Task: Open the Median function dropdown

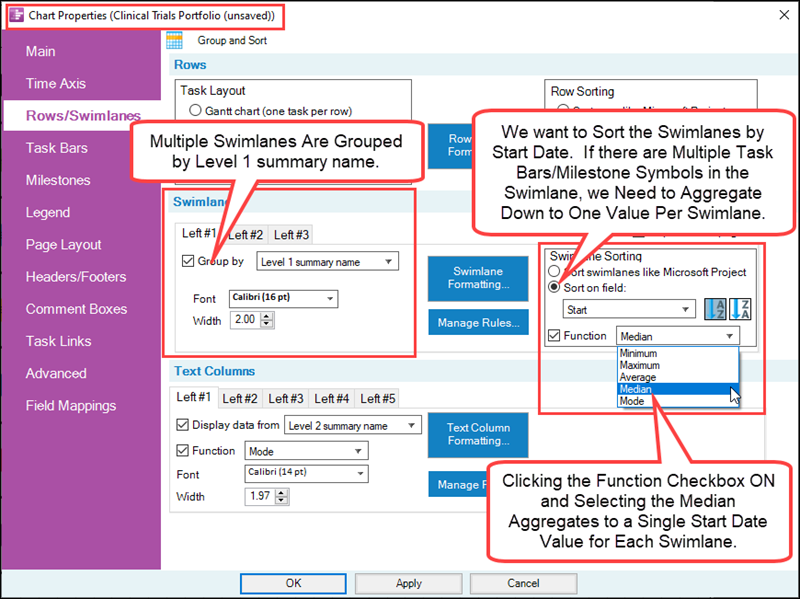Action: [728, 334]
